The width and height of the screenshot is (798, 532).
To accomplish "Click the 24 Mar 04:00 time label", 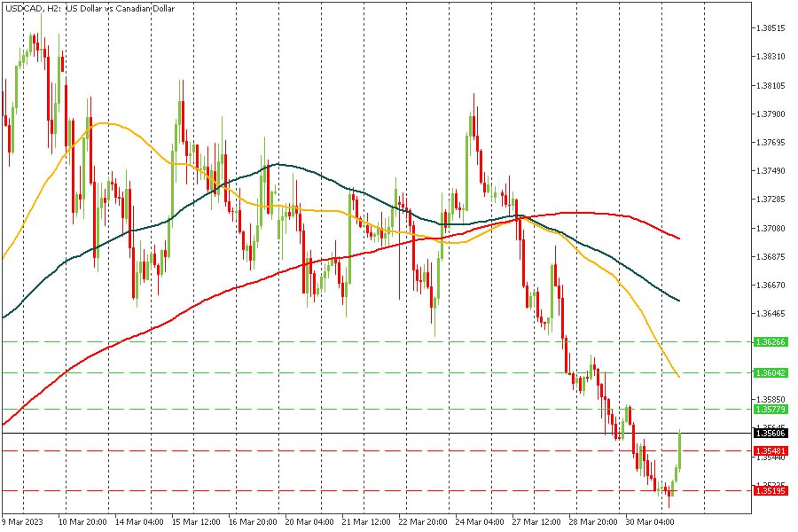I will click(x=480, y=522).
